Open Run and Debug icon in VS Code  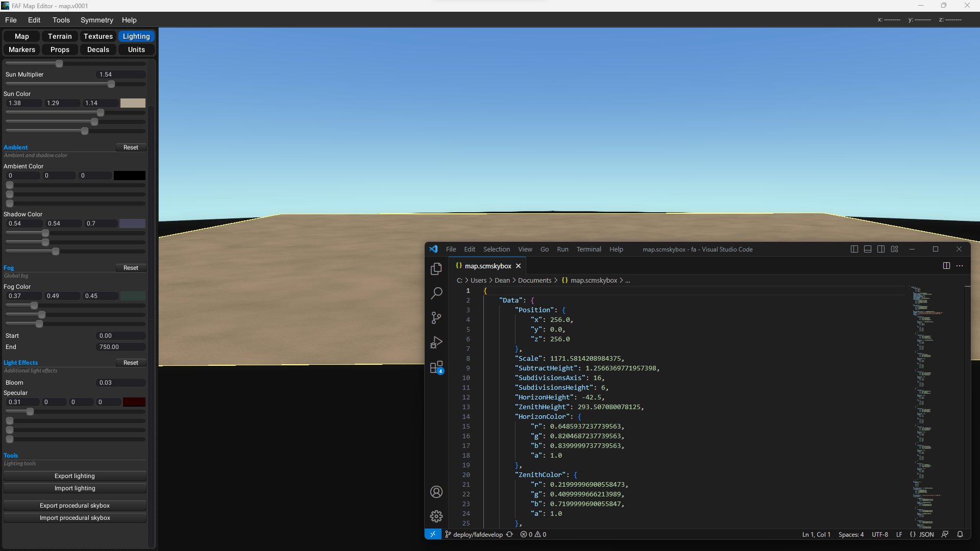pyautogui.click(x=436, y=342)
